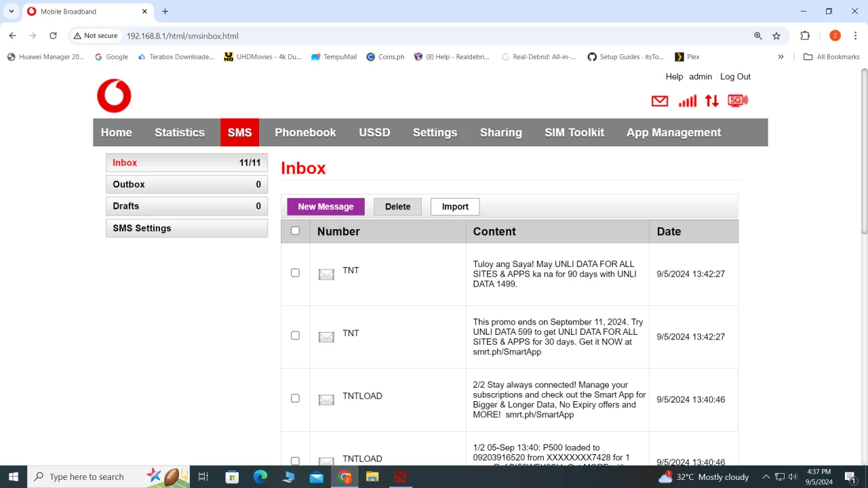Screen dimensions: 868x488
Task: Select the SMS tab
Action: (x=239, y=132)
